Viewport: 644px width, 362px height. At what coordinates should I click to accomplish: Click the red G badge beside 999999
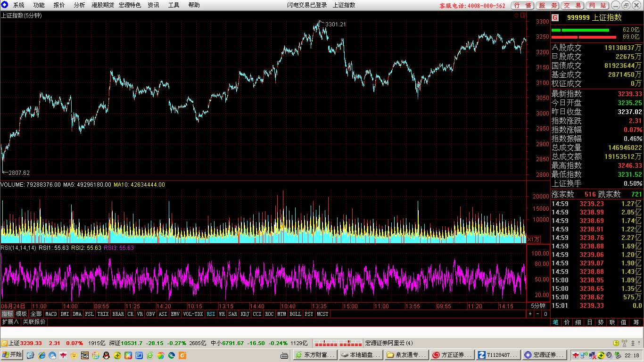(x=555, y=17)
